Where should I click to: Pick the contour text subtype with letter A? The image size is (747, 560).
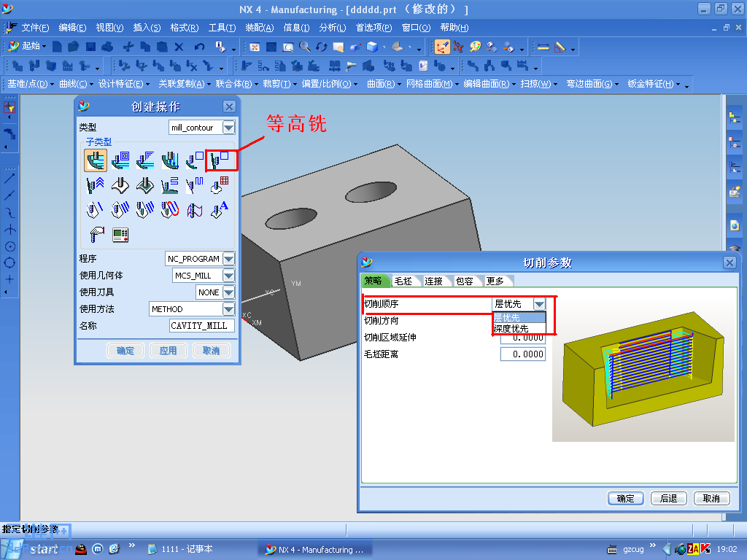coord(220,209)
